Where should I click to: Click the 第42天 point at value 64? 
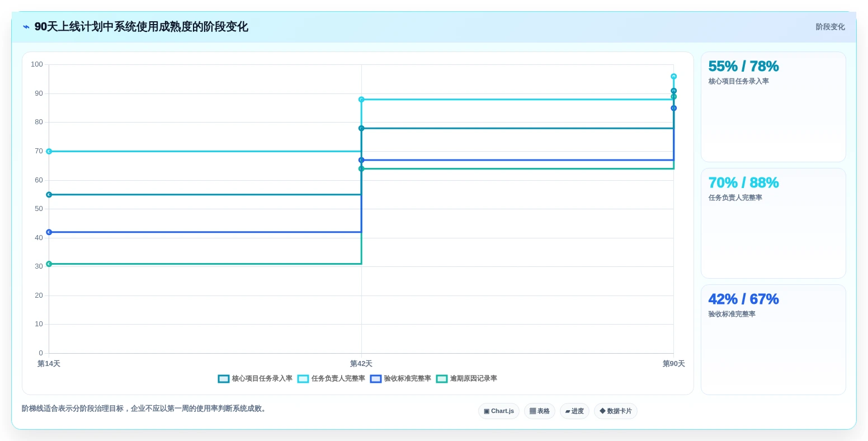[x=361, y=169]
